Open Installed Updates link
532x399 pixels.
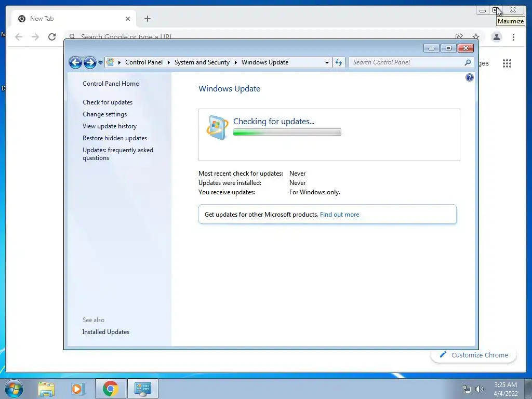106,332
